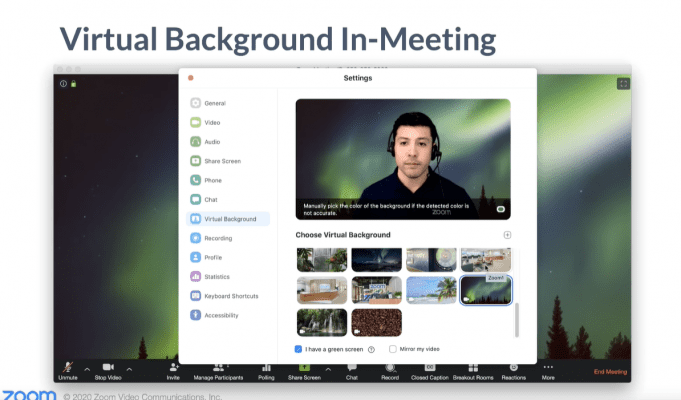Show meeting information icon
This screenshot has width=681, height=400.
pyautogui.click(x=63, y=84)
